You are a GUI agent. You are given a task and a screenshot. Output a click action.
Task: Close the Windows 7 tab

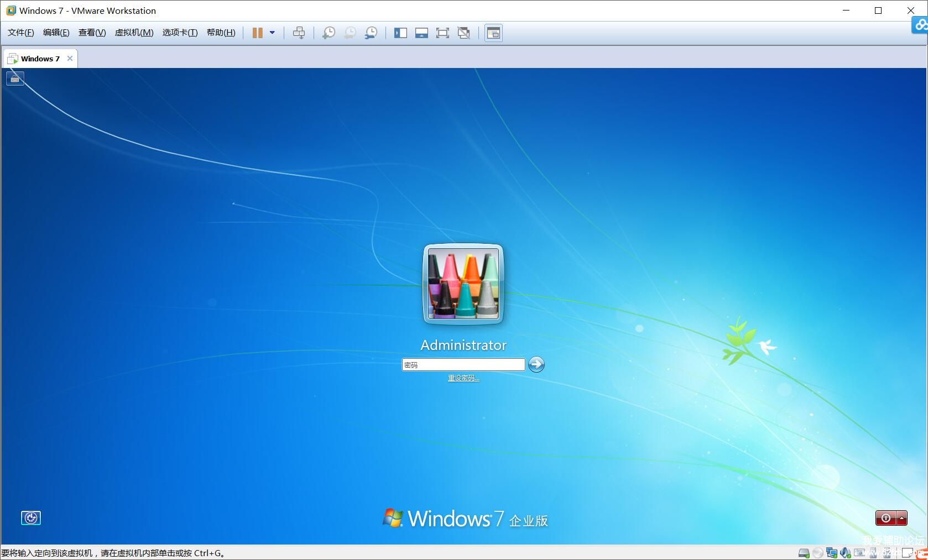(70, 59)
